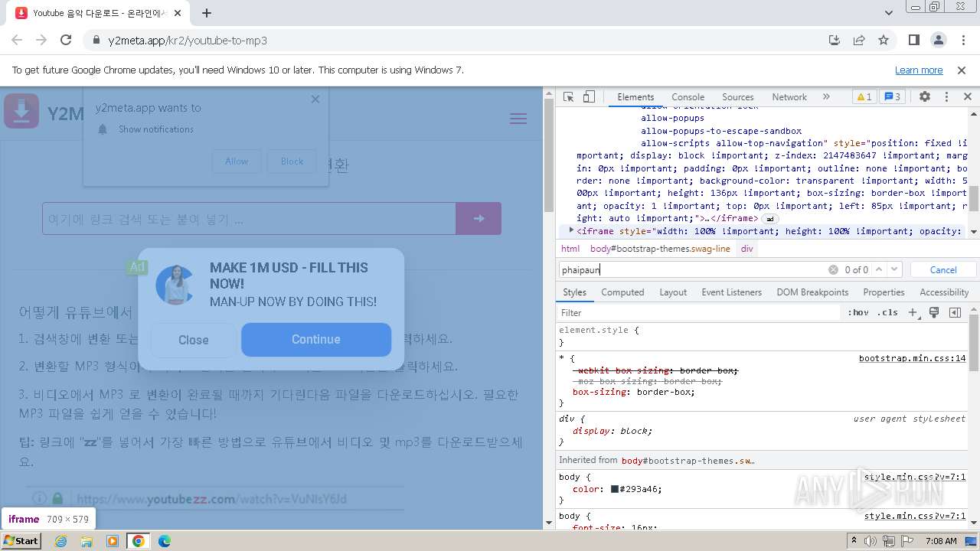The image size is (980, 551).
Task: Open the Layout pane tab
Action: coord(673,292)
